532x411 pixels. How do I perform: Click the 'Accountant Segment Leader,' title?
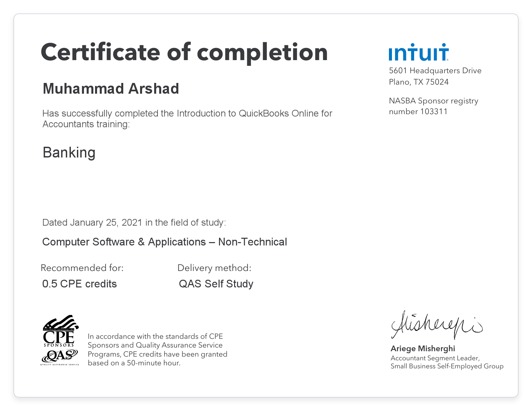(435, 358)
